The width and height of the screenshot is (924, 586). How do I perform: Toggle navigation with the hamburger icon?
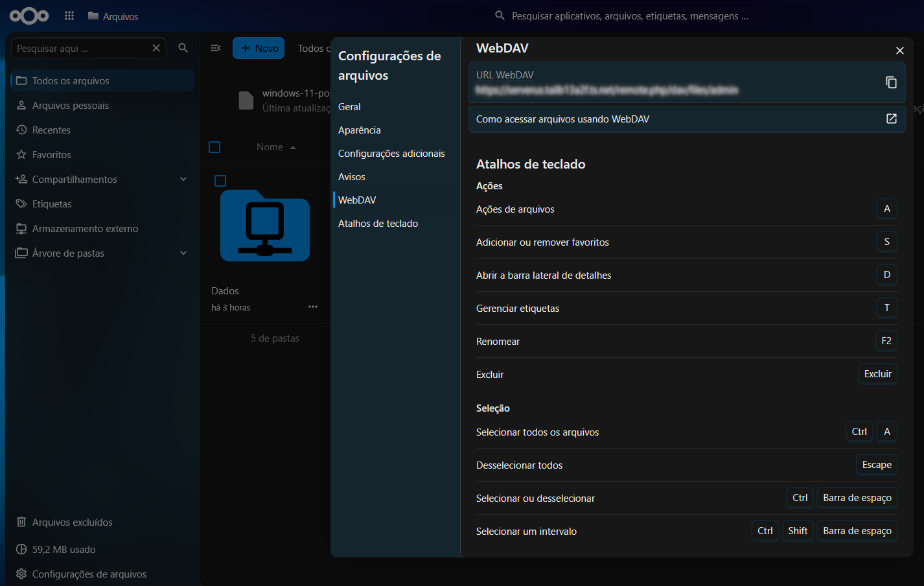[x=216, y=48]
